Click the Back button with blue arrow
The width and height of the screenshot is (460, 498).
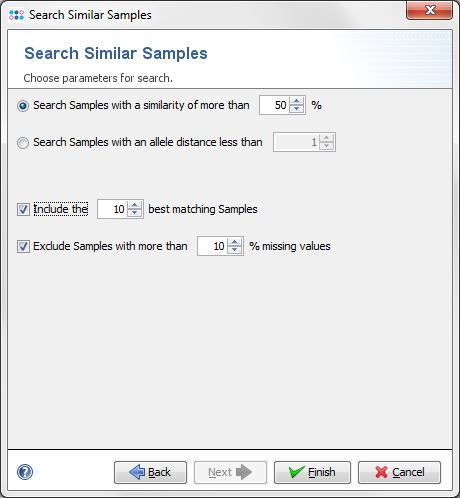150,472
